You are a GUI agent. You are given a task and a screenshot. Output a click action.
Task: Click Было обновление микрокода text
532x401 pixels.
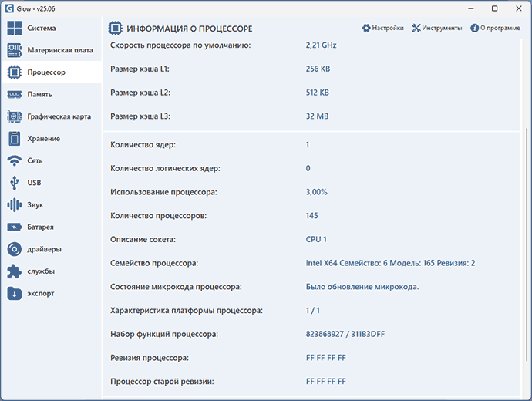coord(362,287)
